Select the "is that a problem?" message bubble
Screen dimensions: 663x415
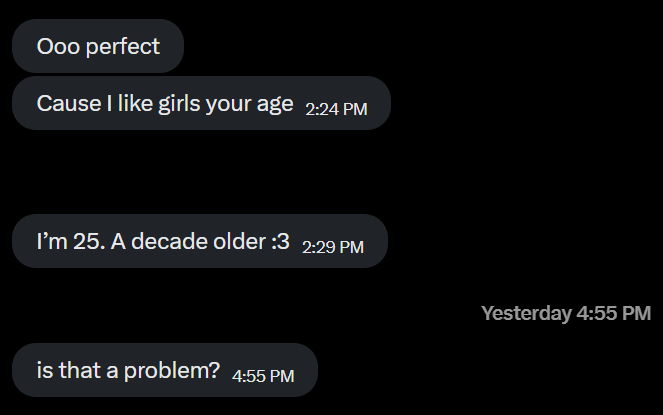[165, 370]
